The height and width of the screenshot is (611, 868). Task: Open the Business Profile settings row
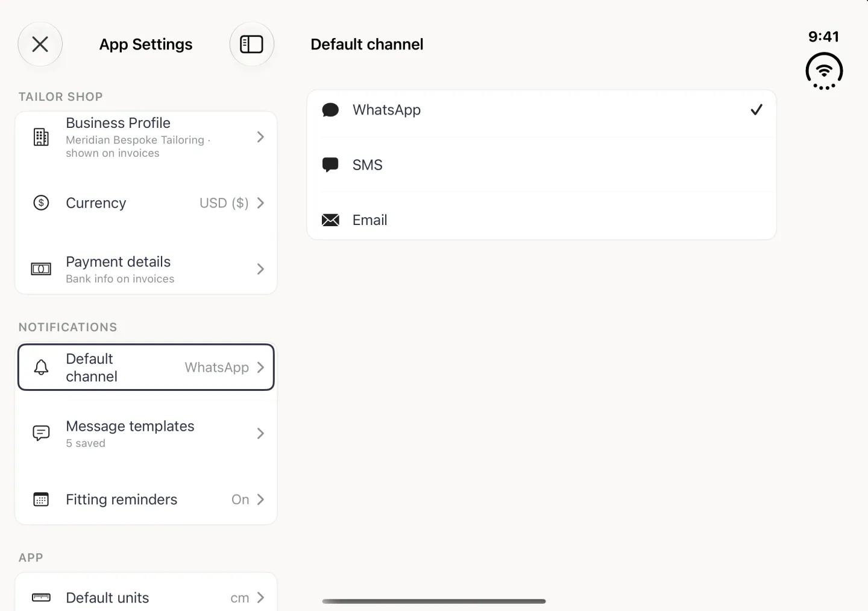point(146,138)
